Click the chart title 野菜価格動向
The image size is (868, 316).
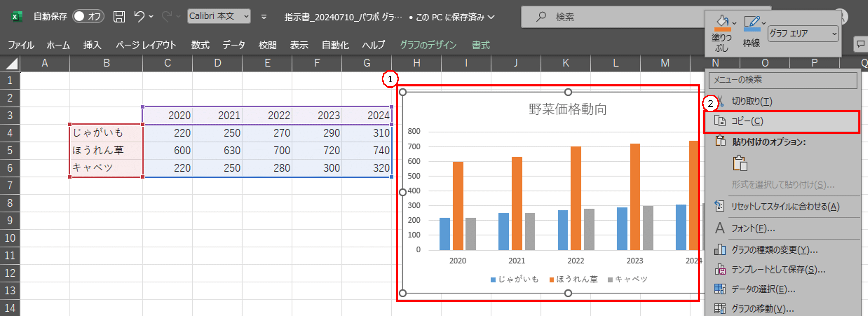click(x=568, y=109)
